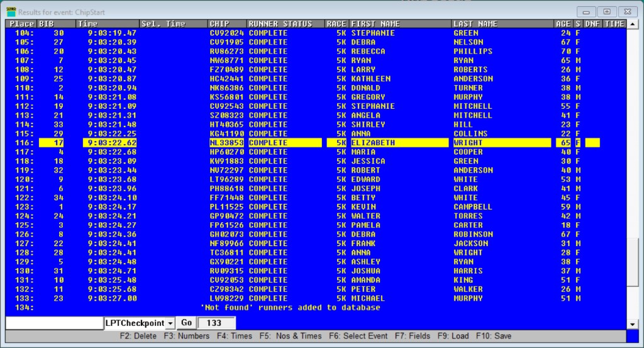The image size is (644, 348).
Task: Click first name PAMELA
Action: coord(365,225)
